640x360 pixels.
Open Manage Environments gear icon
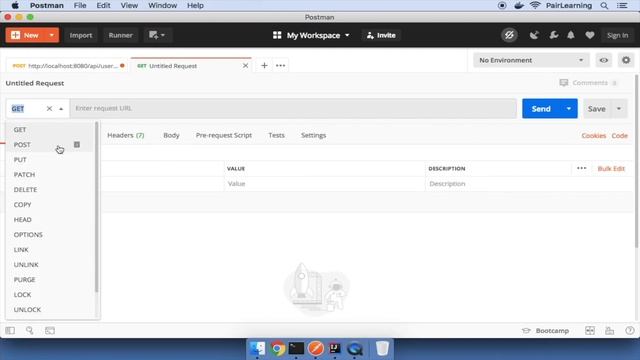pos(626,60)
